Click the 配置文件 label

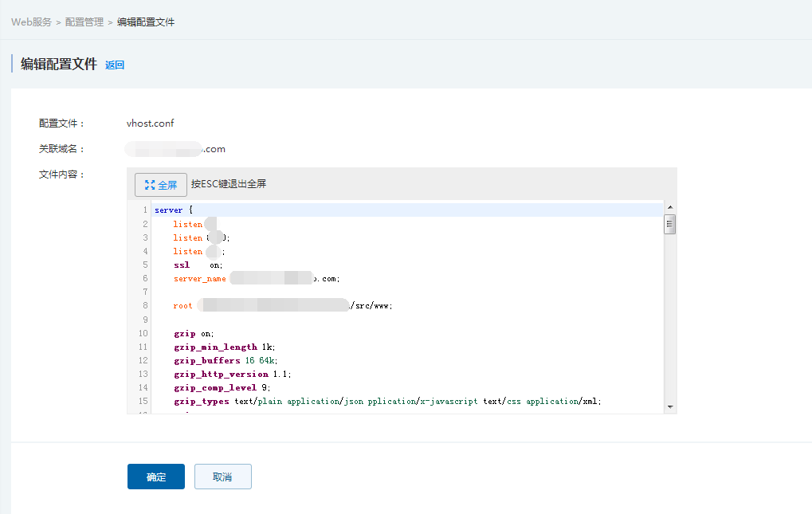click(x=61, y=124)
